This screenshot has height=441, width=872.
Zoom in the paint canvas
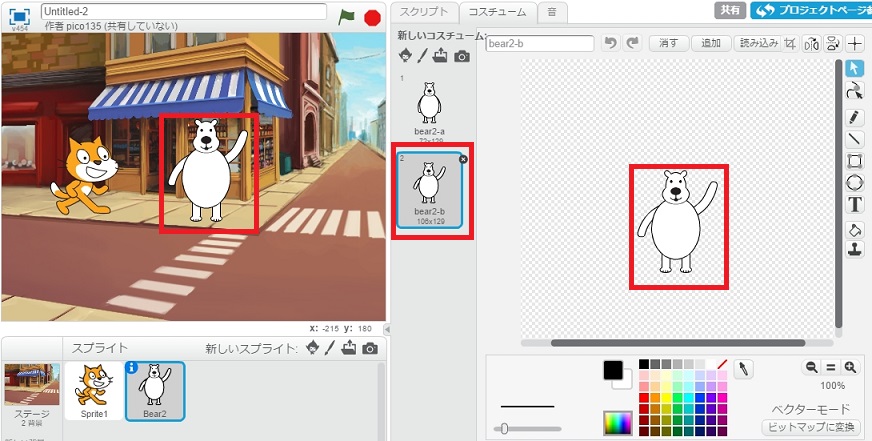pyautogui.click(x=850, y=367)
